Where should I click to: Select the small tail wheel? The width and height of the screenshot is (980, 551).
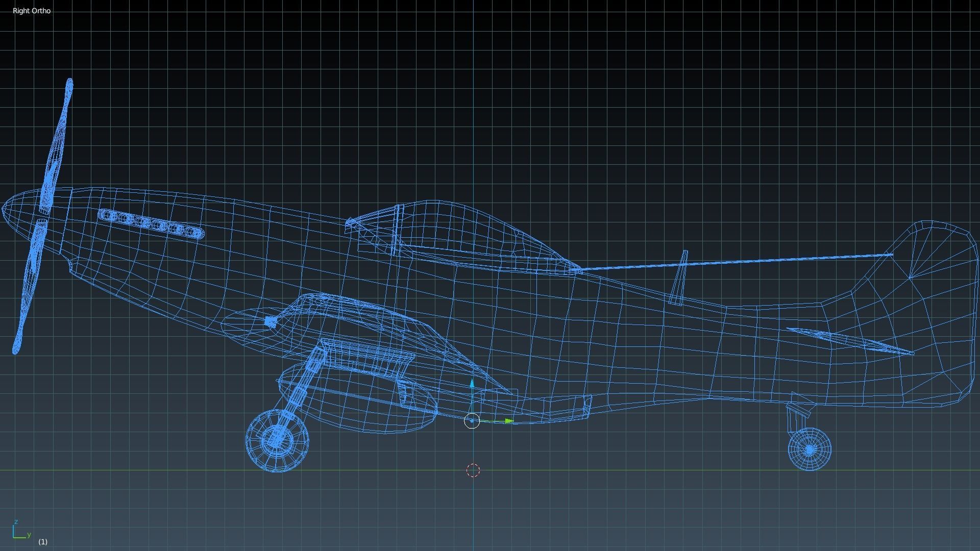(810, 449)
